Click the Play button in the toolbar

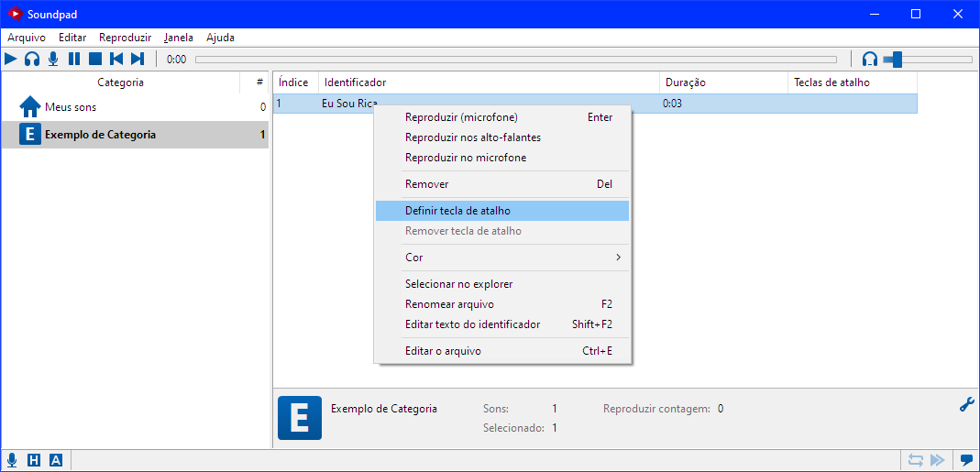tap(11, 59)
